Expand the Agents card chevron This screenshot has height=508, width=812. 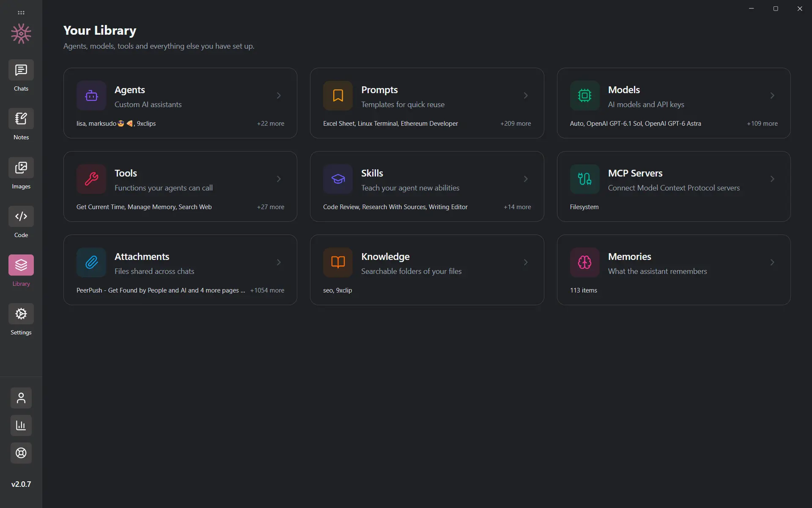coord(279,96)
